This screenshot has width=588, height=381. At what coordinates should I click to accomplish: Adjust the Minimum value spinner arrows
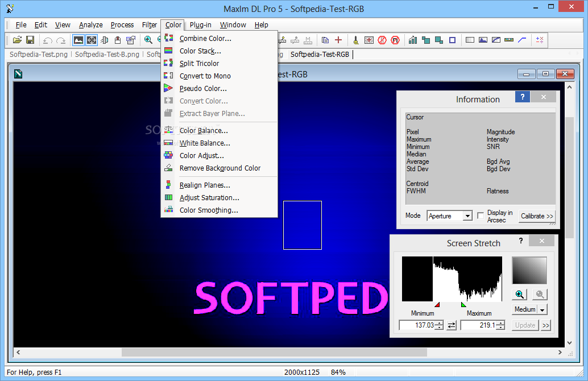(439, 325)
